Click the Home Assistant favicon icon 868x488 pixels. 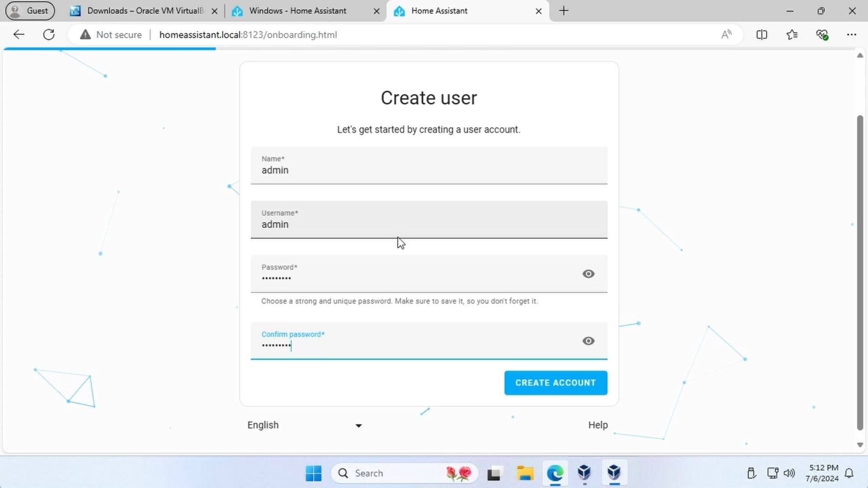tap(399, 11)
